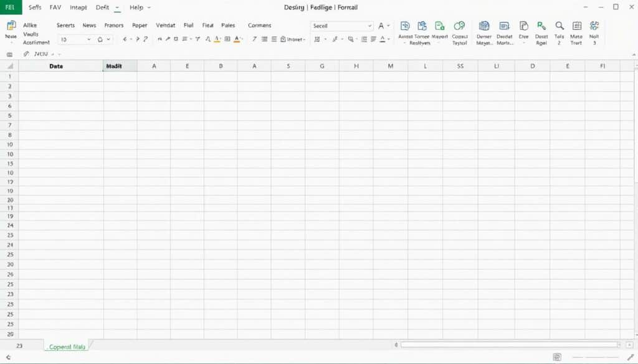Expand the Help menu dropdown arrow
638x364 pixels.
pyautogui.click(x=149, y=7)
